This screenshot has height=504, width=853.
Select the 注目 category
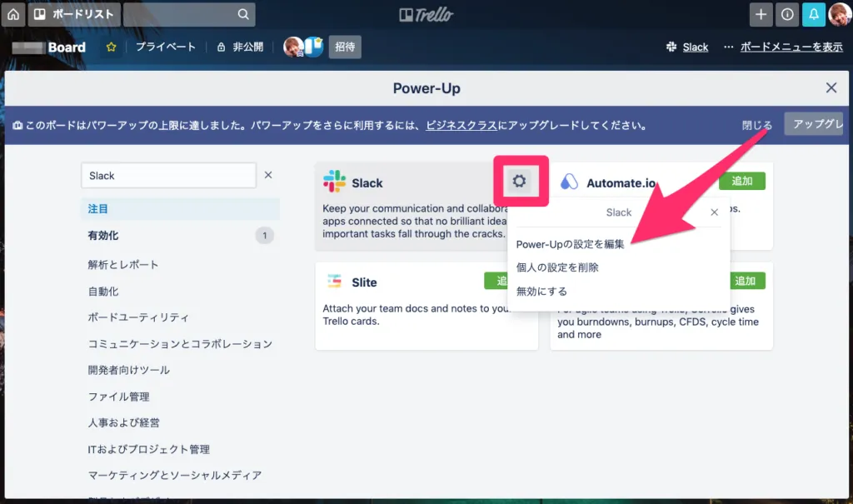(180, 209)
